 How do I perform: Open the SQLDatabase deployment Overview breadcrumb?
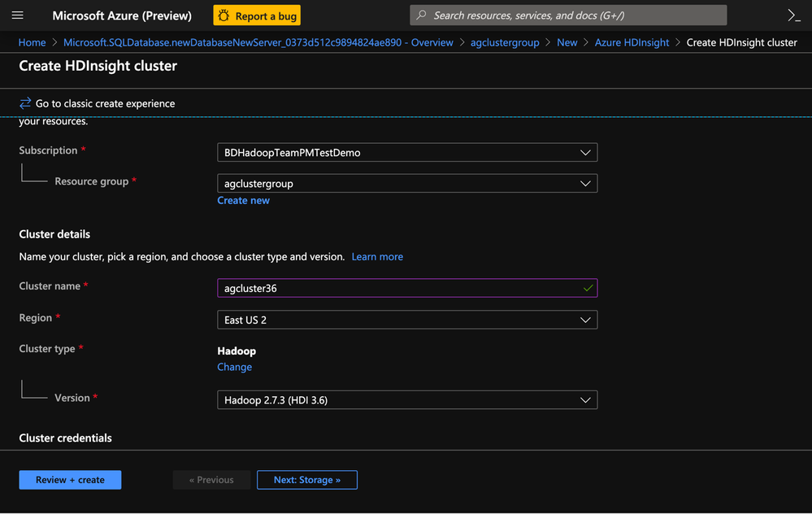pos(258,42)
